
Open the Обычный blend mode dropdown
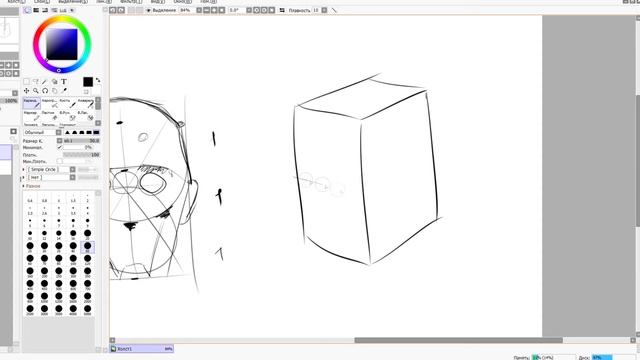58,132
